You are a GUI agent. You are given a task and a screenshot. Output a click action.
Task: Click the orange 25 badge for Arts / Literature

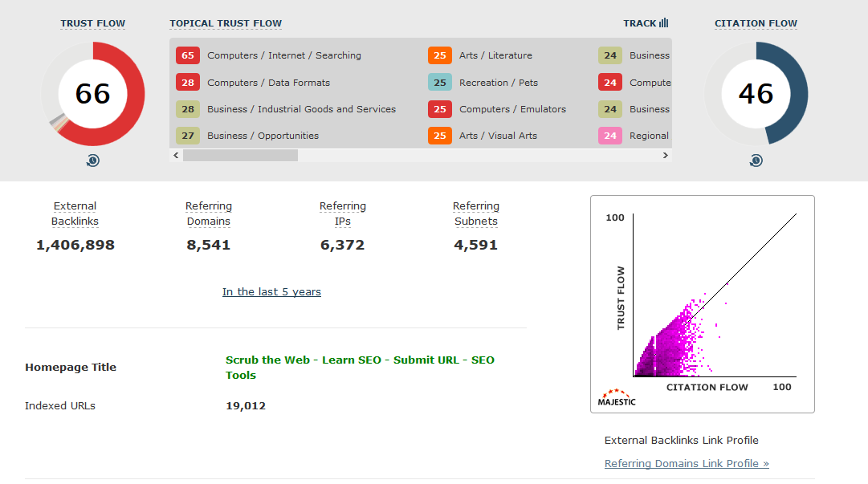click(x=439, y=55)
